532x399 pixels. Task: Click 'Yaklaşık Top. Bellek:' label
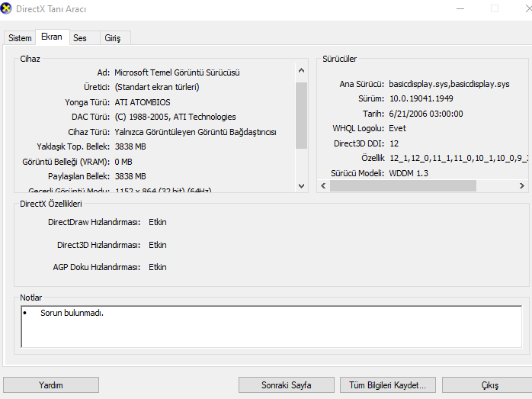click(x=73, y=146)
